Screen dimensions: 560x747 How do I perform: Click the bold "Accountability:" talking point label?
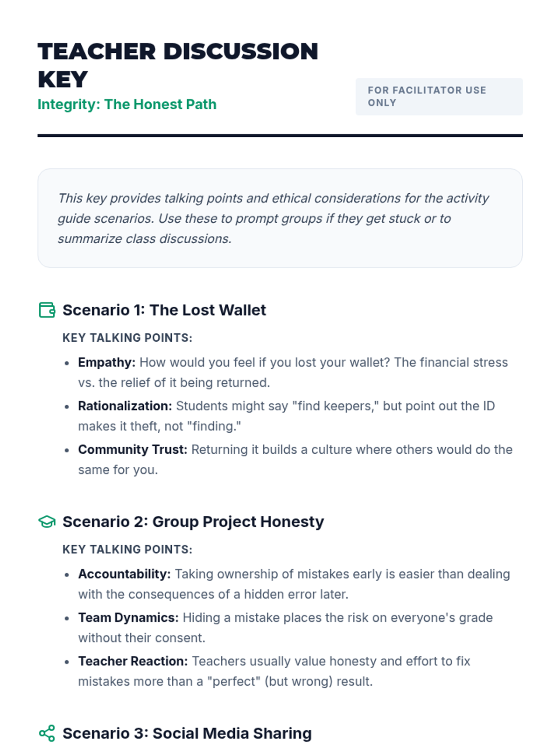click(x=124, y=574)
